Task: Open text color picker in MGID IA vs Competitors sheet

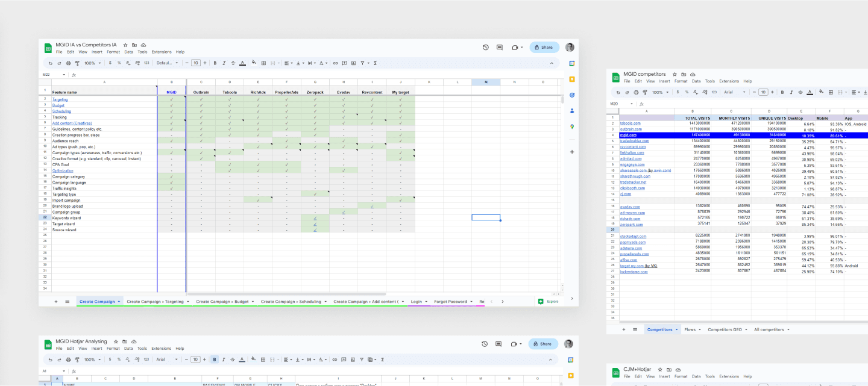Action: [x=242, y=63]
